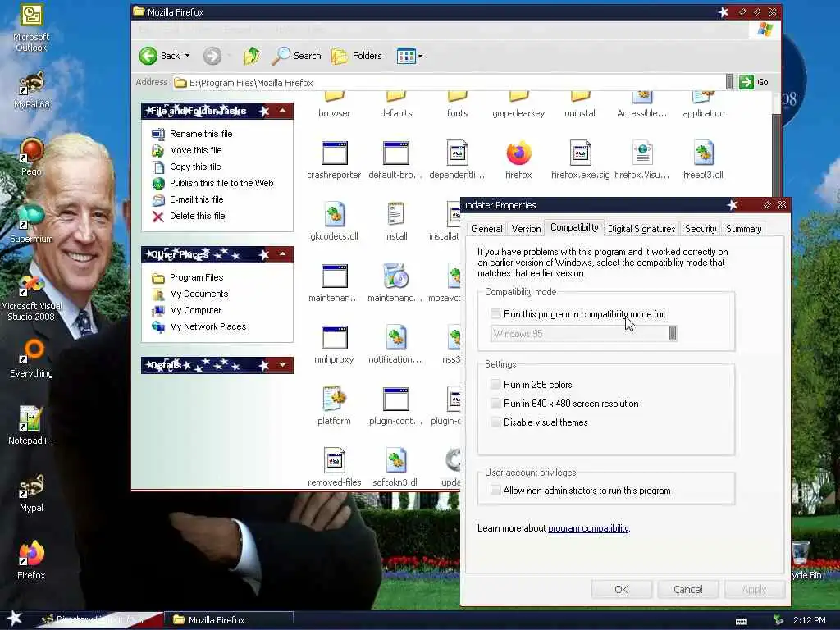Screen dimensions: 840x630
Task: Click Search in the Explorer toolbar
Action: (x=297, y=56)
